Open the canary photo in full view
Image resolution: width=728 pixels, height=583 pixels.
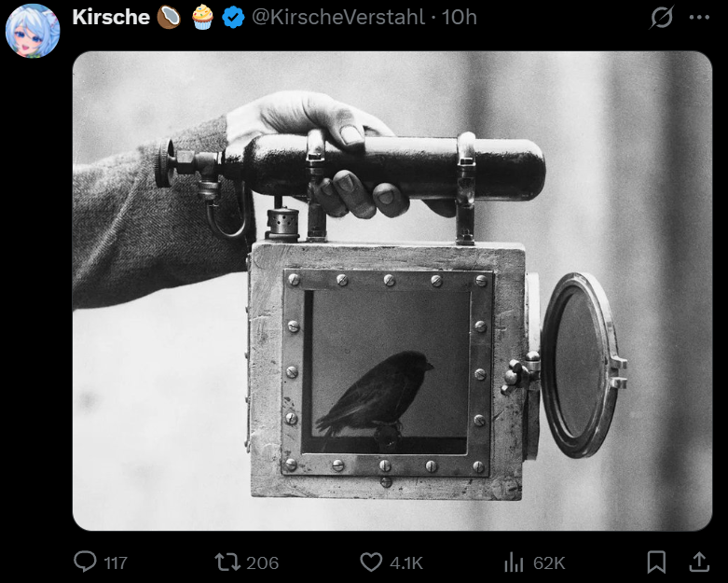pyautogui.click(x=392, y=291)
